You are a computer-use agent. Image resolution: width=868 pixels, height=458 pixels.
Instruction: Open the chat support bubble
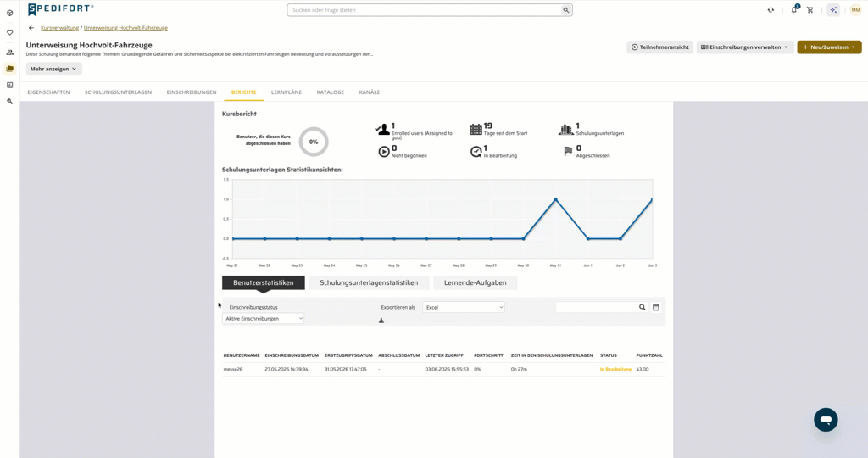[826, 420]
